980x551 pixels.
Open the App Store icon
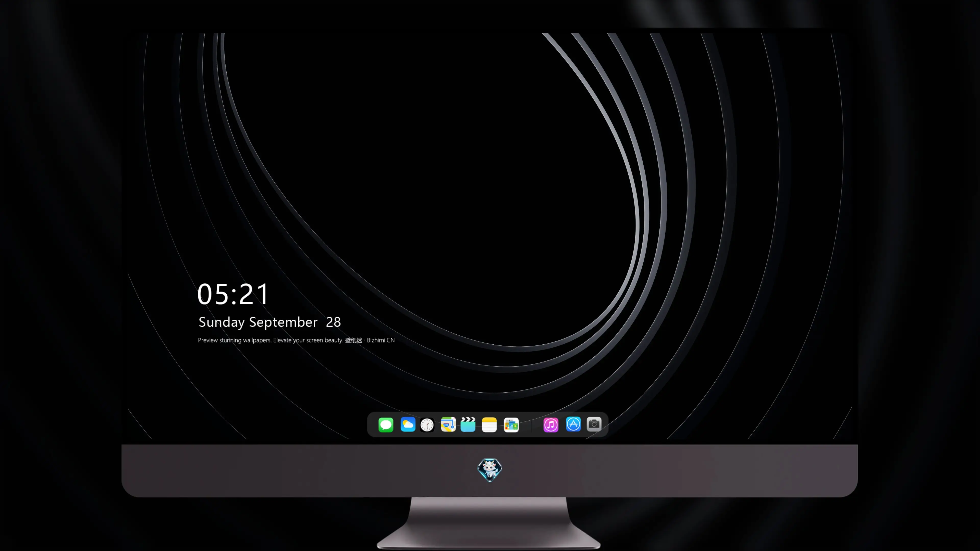(x=573, y=424)
